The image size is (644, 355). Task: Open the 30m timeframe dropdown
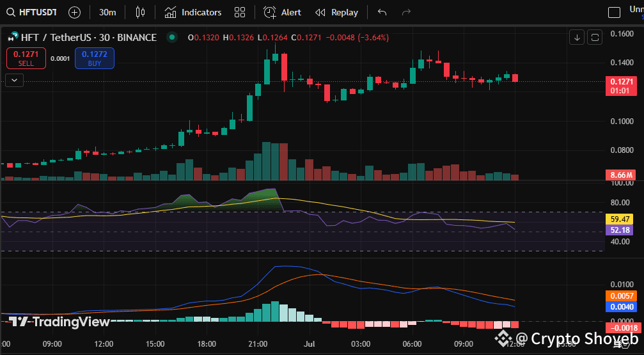[x=107, y=12]
